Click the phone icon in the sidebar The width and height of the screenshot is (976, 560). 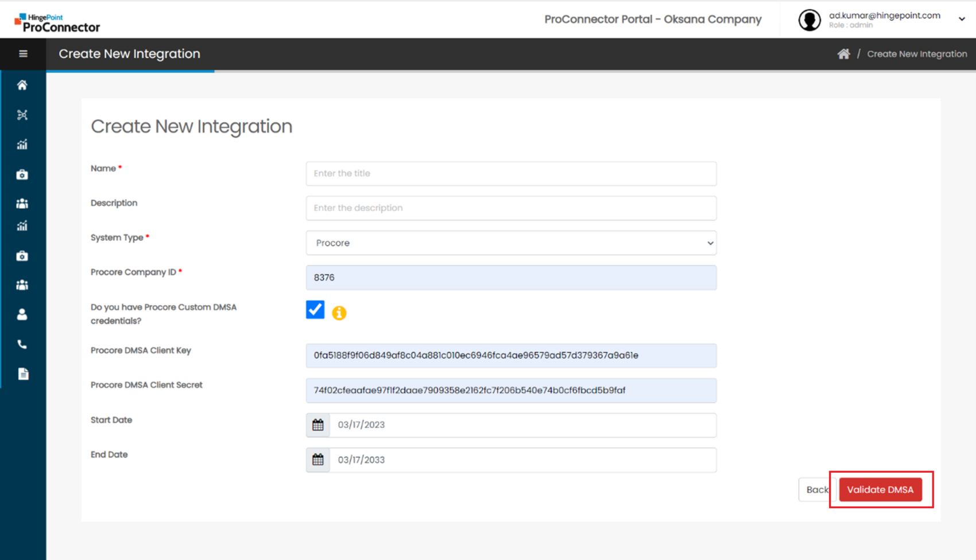[22, 344]
